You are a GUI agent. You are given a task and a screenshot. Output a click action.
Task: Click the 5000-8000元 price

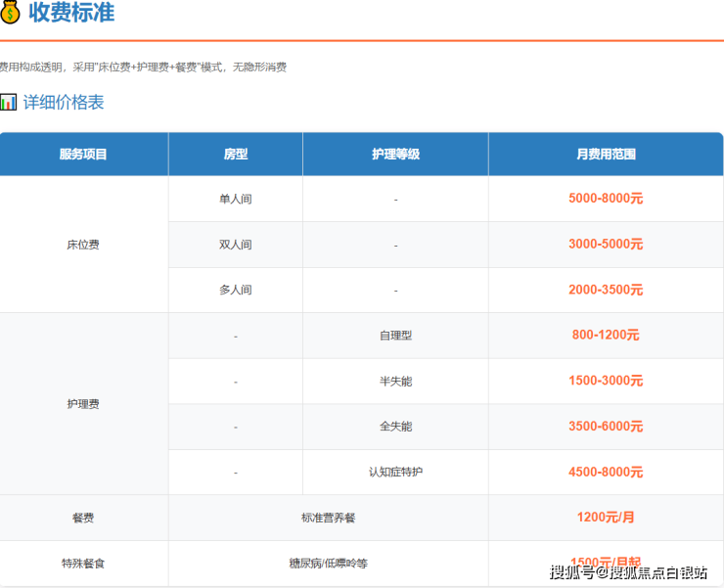pos(606,199)
